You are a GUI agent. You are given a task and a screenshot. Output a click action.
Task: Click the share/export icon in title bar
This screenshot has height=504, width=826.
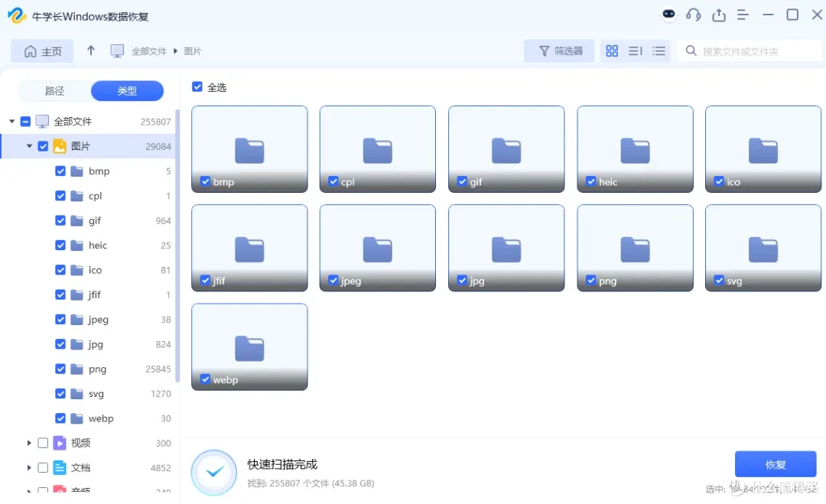718,15
